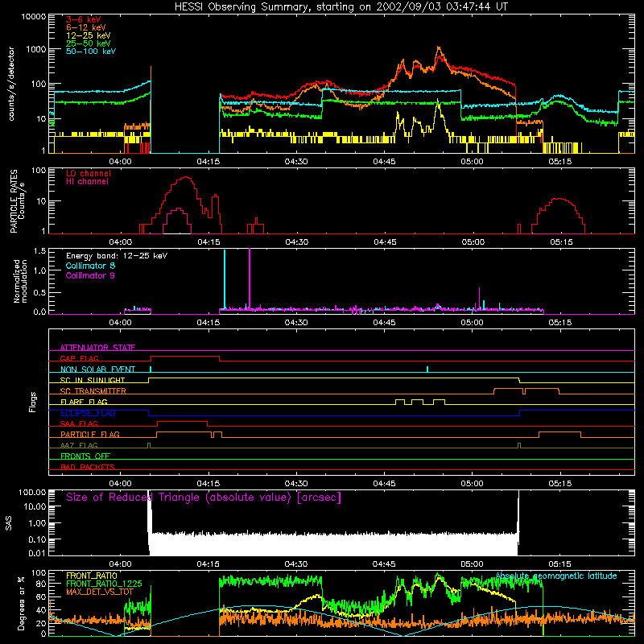Image resolution: width=644 pixels, height=644 pixels.
Task: Click the SAA_FLAG label
Action: [79, 423]
